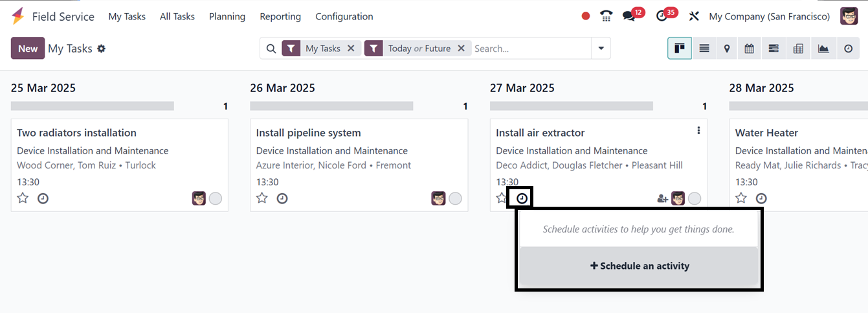Viewport: 868px width, 313px height.
Task: Open the voip phone icon
Action: pos(606,16)
